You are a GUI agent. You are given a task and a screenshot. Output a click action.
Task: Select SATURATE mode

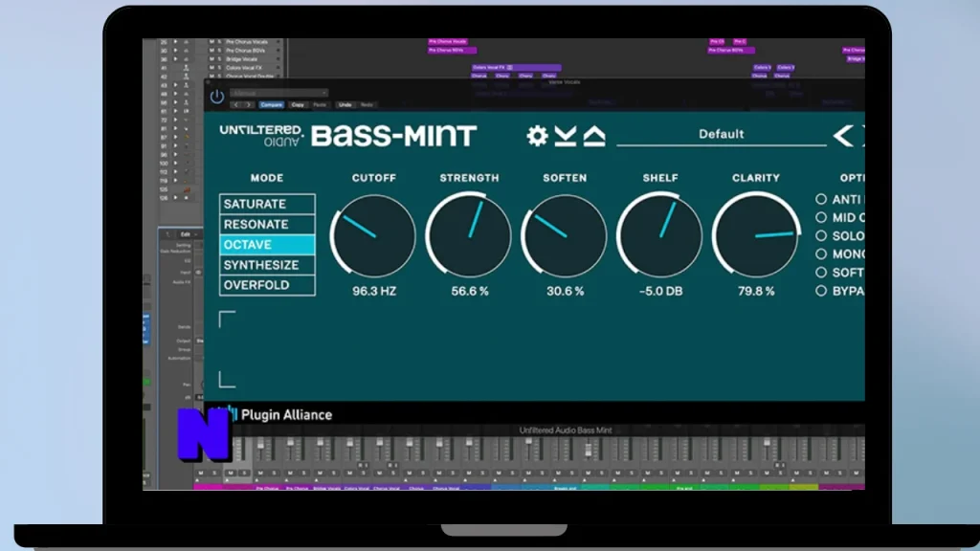pyautogui.click(x=267, y=205)
